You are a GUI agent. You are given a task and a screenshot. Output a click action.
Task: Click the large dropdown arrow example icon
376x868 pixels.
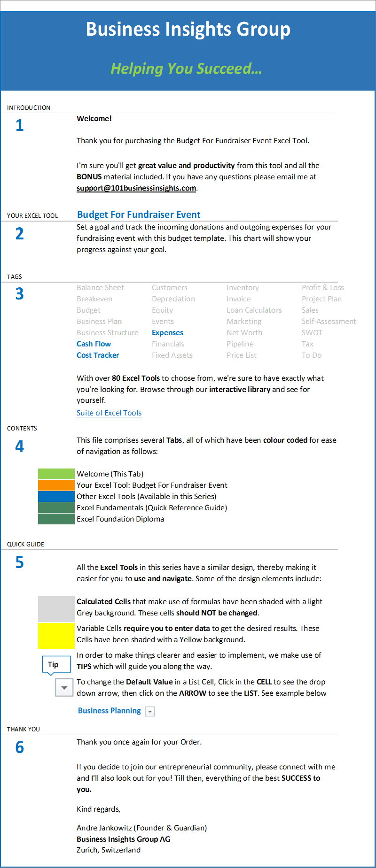coord(64,688)
